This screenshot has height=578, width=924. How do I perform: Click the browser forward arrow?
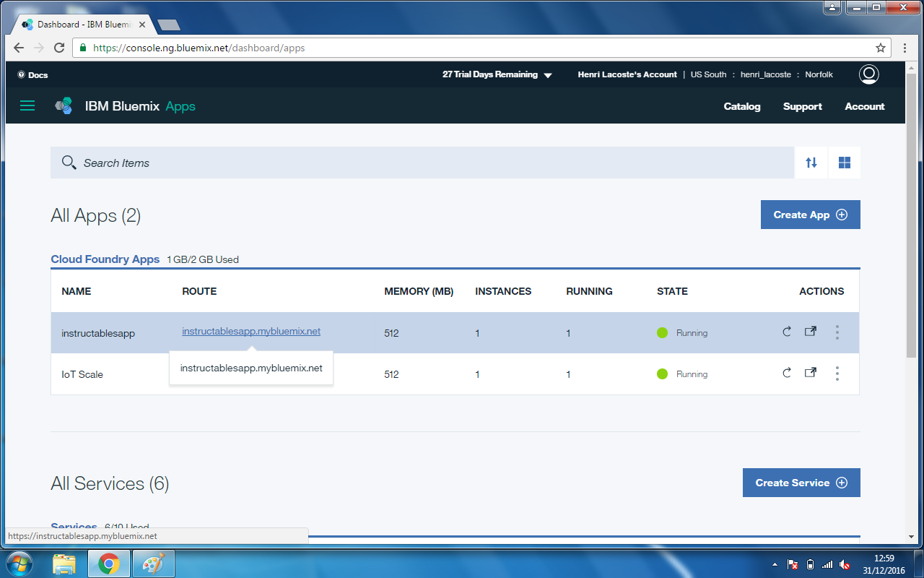pos(39,48)
